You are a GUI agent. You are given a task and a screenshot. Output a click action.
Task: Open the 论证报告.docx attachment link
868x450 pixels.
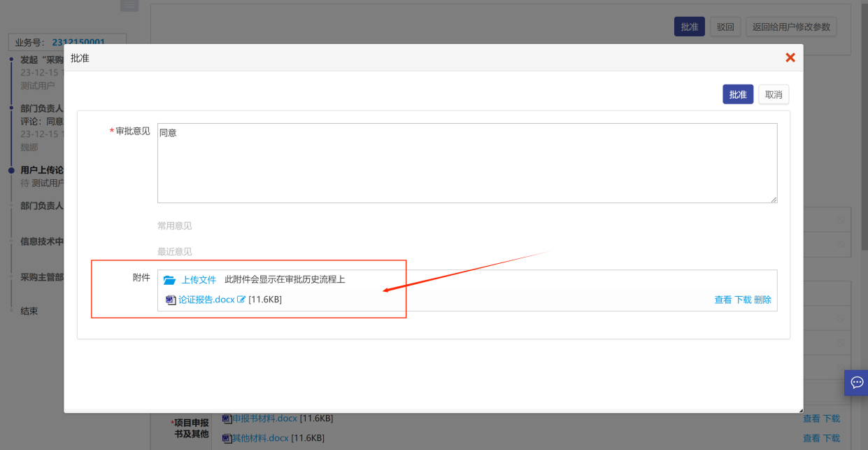pos(206,300)
